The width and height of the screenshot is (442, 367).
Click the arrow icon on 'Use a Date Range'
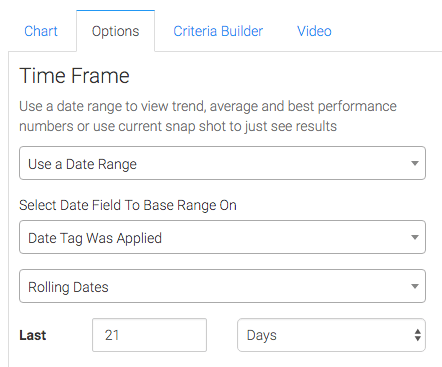pyautogui.click(x=415, y=163)
